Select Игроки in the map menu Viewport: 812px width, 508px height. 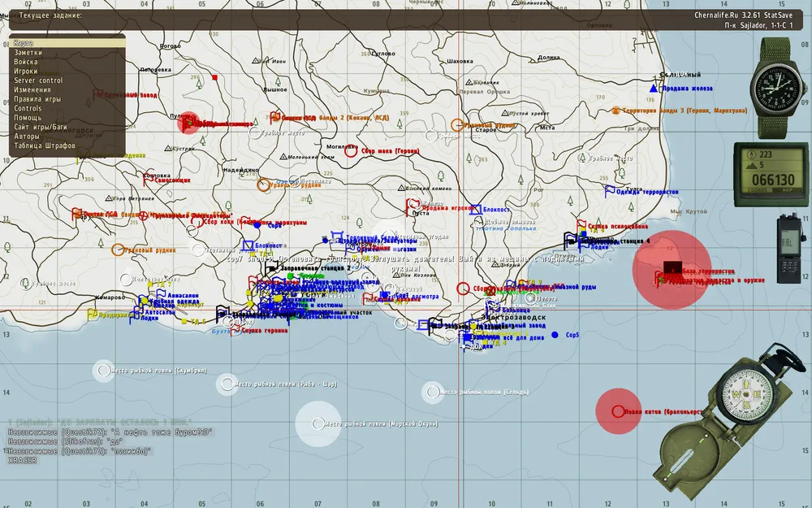tap(26, 72)
